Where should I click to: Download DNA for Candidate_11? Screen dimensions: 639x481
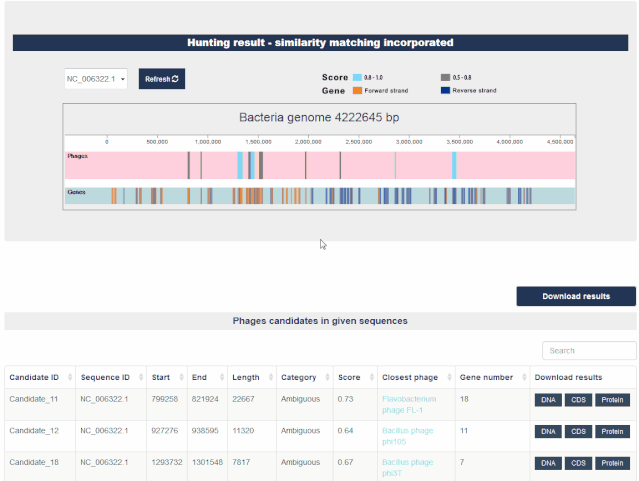click(547, 401)
